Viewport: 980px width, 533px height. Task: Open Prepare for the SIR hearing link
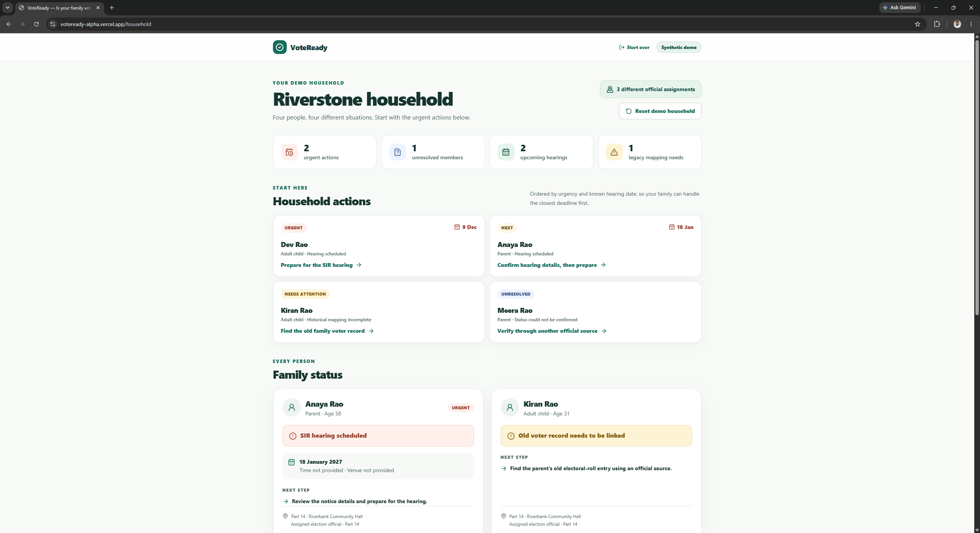pyautogui.click(x=321, y=265)
